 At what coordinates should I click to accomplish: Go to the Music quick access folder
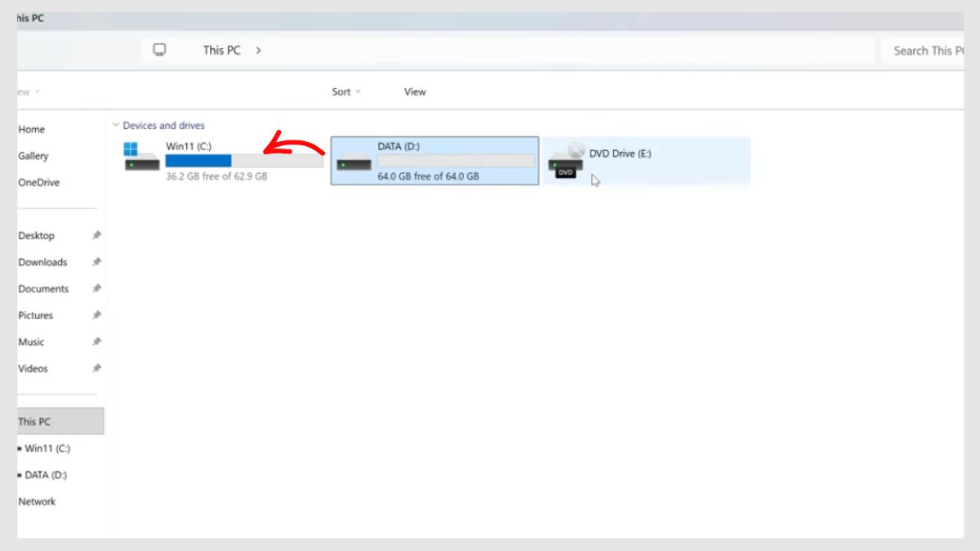click(x=31, y=341)
